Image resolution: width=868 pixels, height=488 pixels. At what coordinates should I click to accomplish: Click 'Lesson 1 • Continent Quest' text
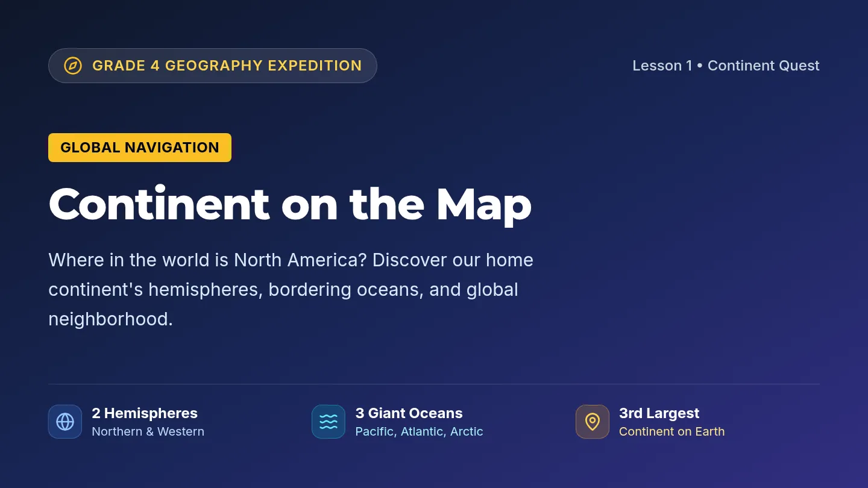(x=726, y=66)
